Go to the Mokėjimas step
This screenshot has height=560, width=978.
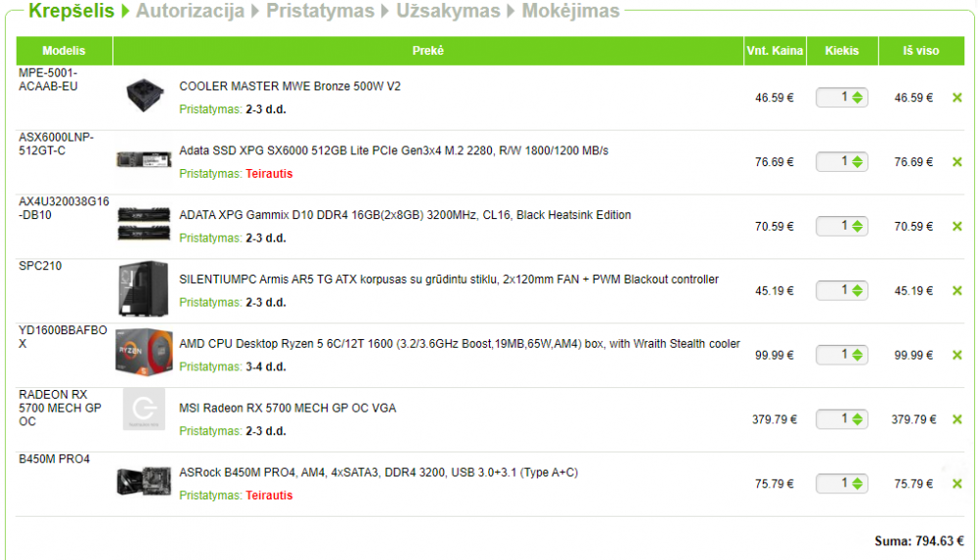click(x=571, y=11)
